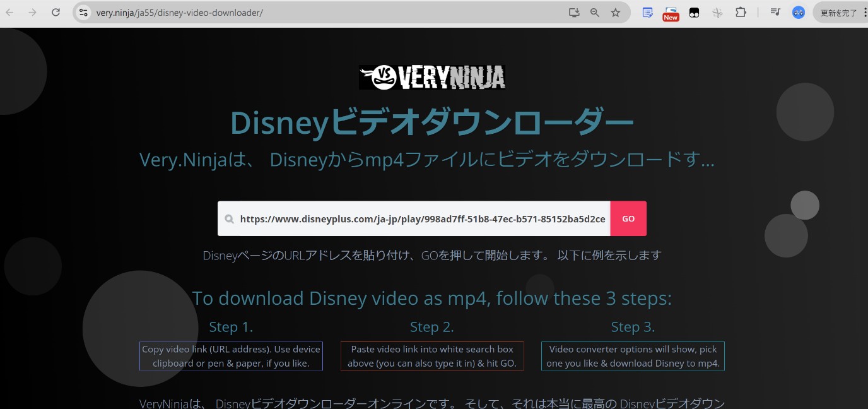Click the 'Video converter options' instruction box
Image resolution: width=868 pixels, height=409 pixels.
(633, 356)
